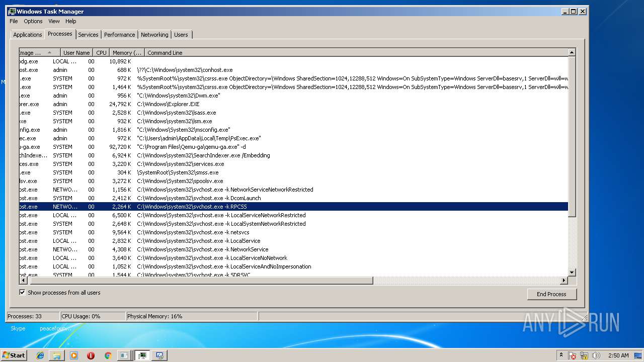The image size is (644, 362).
Task: Click the taskbar window icon beside Chrome
Action: coord(124,355)
